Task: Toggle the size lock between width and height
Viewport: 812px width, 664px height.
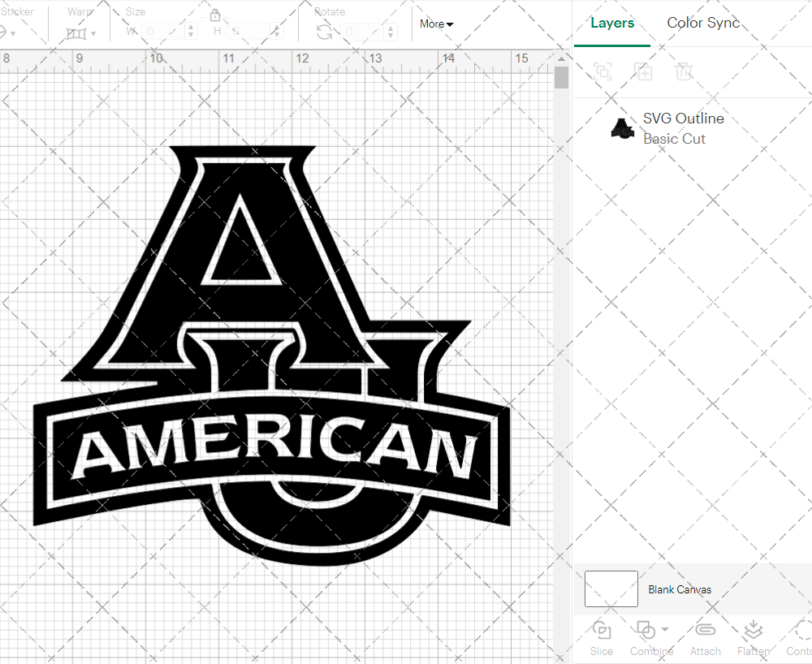Action: pos(215,15)
